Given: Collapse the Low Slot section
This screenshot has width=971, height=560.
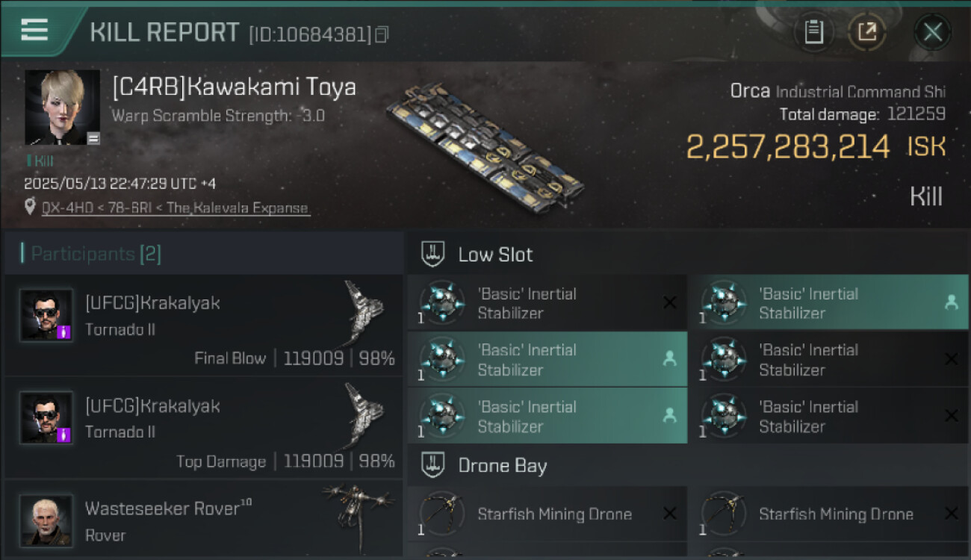Looking at the screenshot, I should coord(433,254).
